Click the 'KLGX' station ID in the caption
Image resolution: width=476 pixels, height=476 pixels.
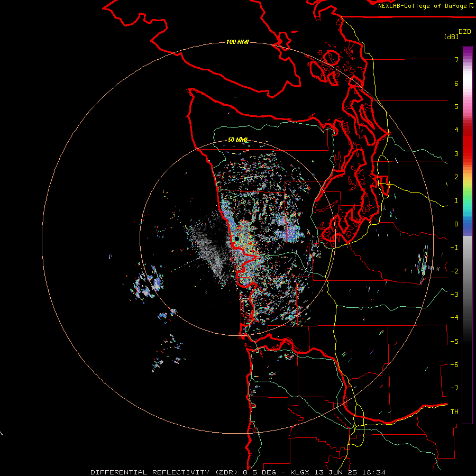click(300, 472)
